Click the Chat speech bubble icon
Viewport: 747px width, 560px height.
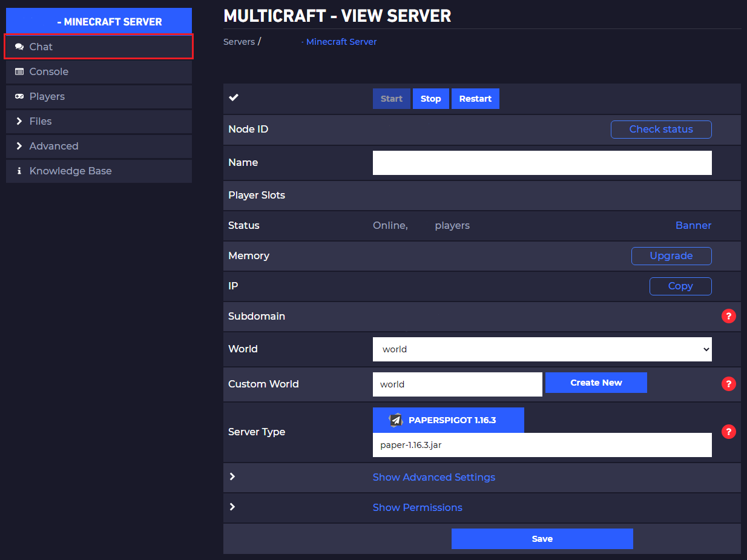pos(19,47)
